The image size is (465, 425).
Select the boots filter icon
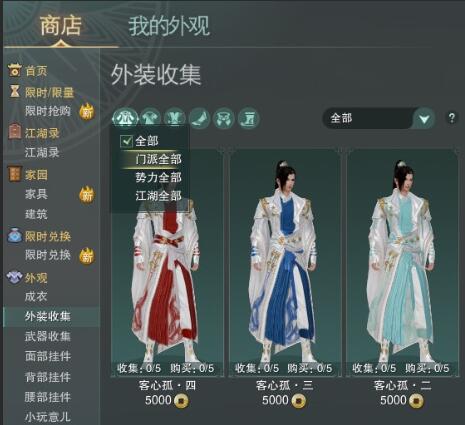(249, 119)
